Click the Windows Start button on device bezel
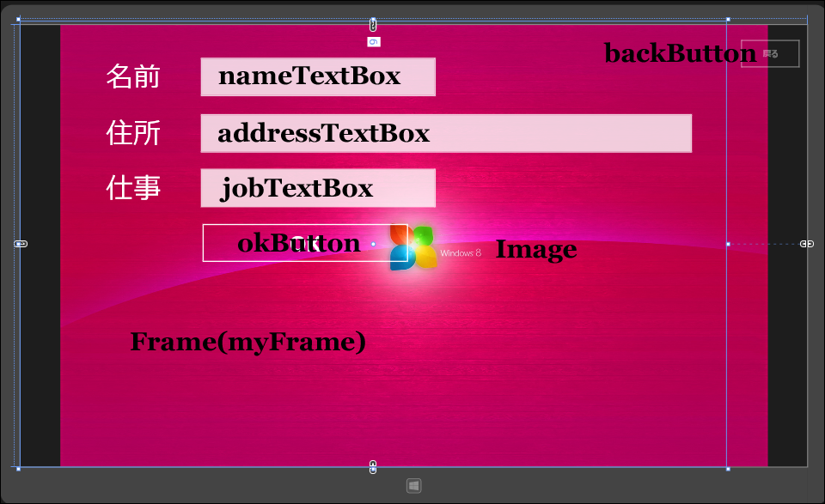The width and height of the screenshot is (825, 504). pos(413,486)
